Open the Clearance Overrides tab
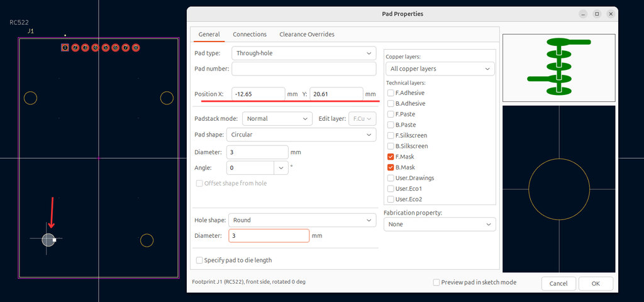Screen dimensions: 644x302 (306, 34)
